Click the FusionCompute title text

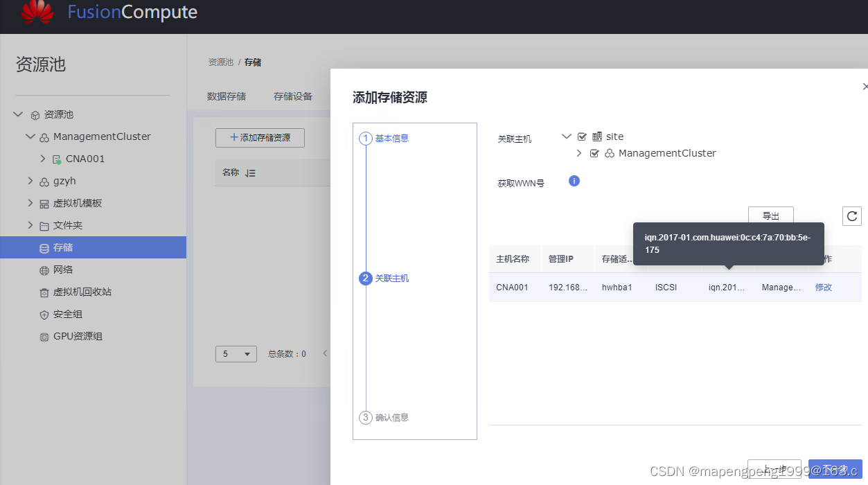(132, 12)
